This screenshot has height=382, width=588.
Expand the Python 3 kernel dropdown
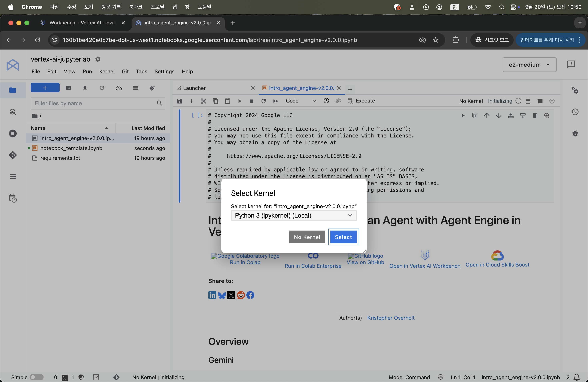(x=294, y=215)
